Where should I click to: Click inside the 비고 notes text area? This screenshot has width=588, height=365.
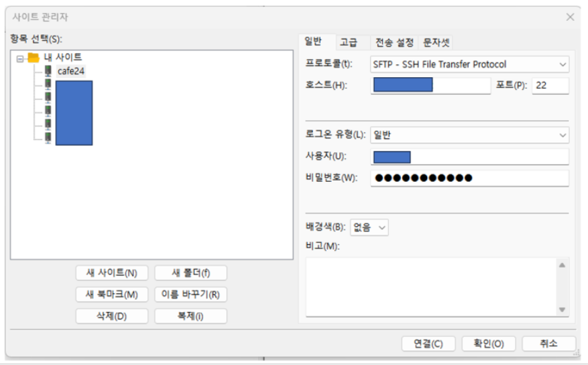(431, 287)
